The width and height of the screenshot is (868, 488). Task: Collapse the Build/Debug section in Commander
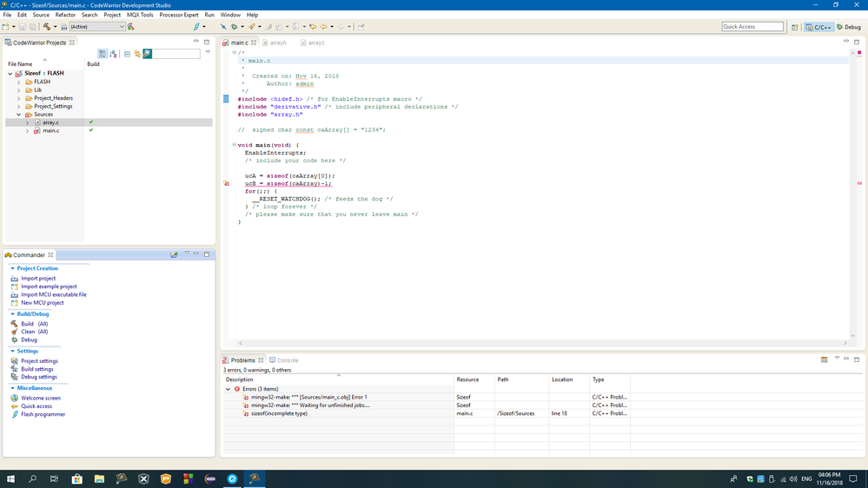[13, 313]
